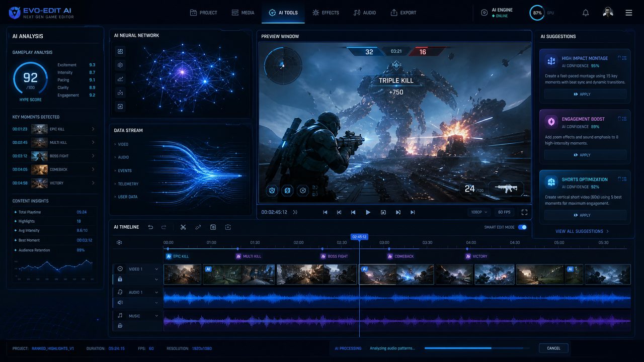Toggle Video 1 track visibility icon

120,269
